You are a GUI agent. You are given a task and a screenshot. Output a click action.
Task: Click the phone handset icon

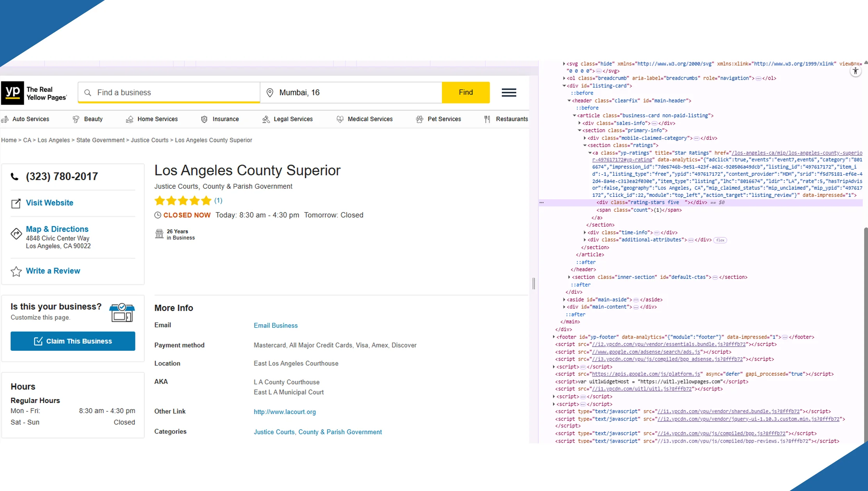14,177
